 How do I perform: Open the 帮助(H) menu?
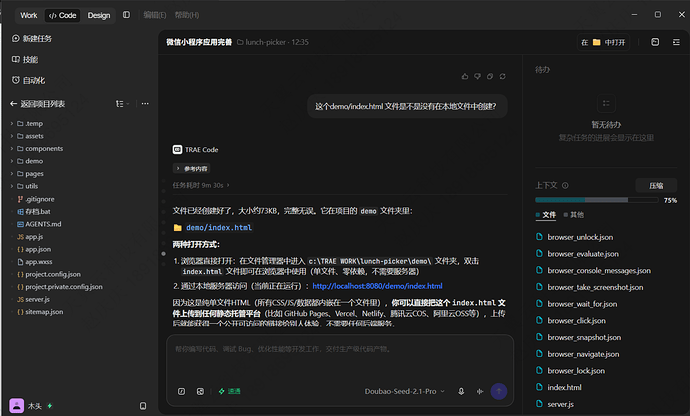(x=187, y=15)
